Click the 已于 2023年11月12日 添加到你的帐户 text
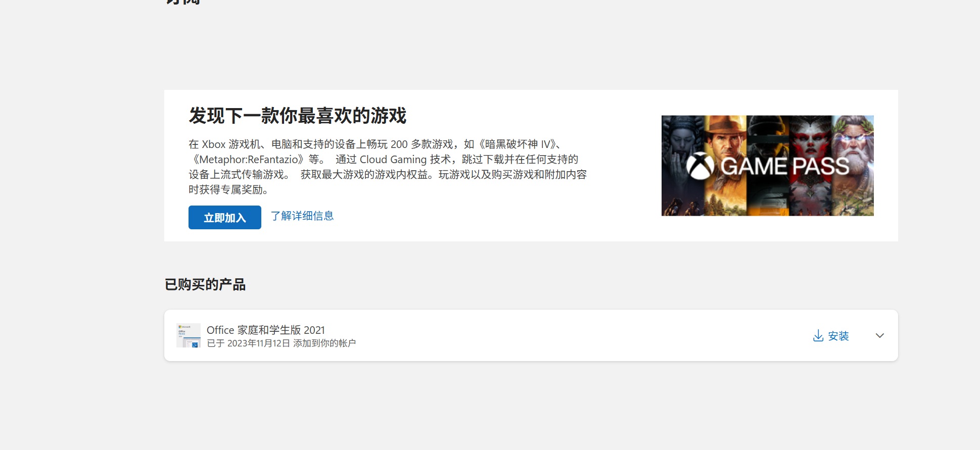 [x=282, y=343]
